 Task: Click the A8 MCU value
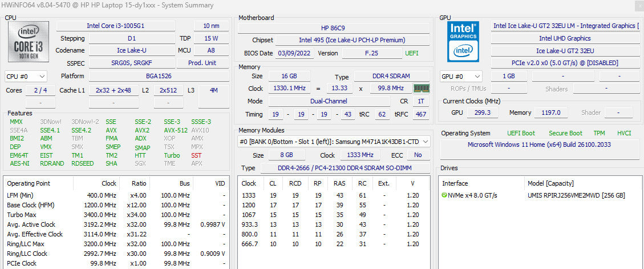pos(212,50)
